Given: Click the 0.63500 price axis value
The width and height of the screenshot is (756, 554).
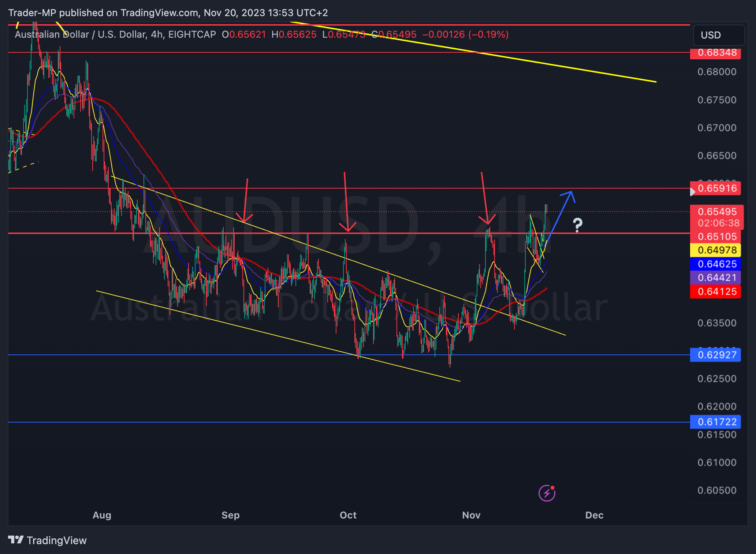Looking at the screenshot, I should coord(717,323).
